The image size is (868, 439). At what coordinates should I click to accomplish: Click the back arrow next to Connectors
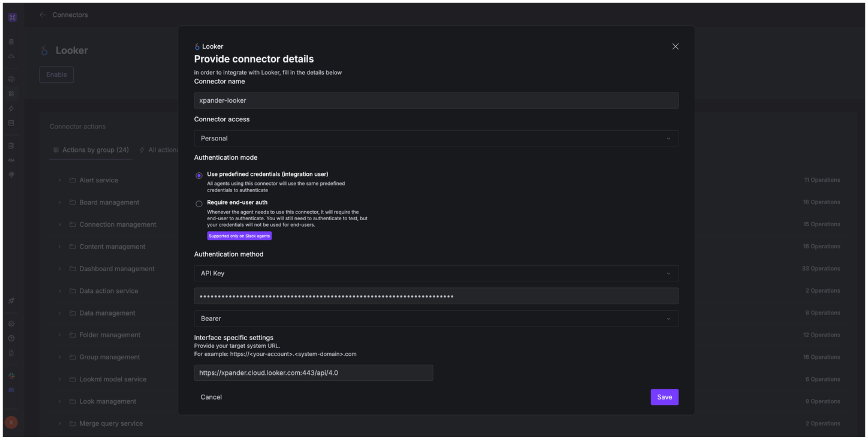43,15
